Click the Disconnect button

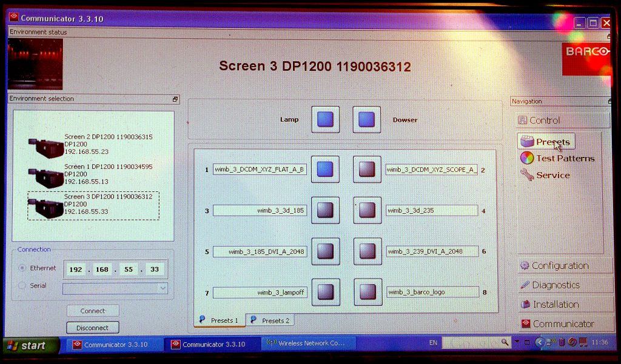92,328
